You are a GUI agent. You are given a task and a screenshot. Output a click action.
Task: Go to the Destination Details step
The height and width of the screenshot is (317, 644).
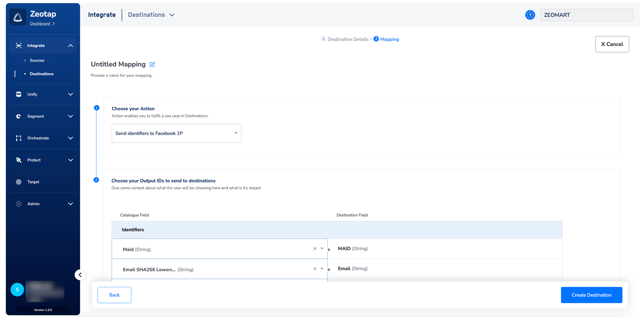point(348,39)
